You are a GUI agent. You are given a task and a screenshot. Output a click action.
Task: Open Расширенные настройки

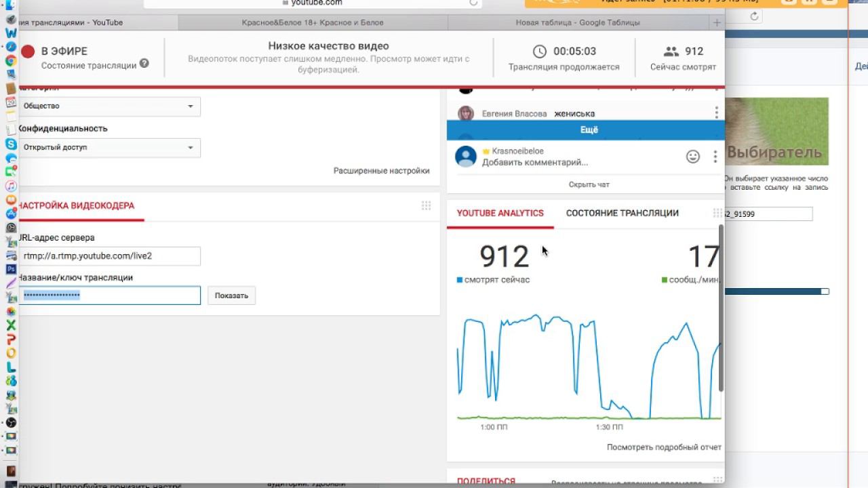[382, 171]
